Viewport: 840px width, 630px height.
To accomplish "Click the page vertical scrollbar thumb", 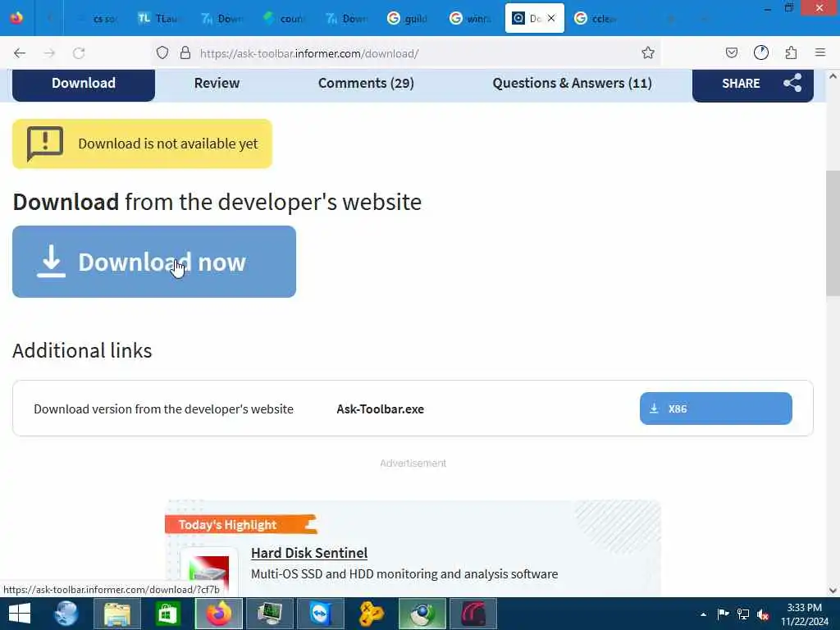I will point(833,233).
